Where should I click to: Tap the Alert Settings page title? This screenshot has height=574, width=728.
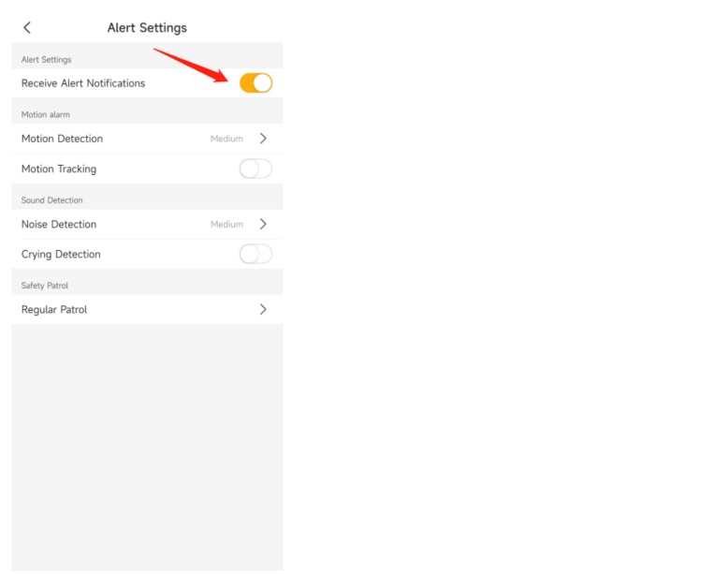(147, 28)
